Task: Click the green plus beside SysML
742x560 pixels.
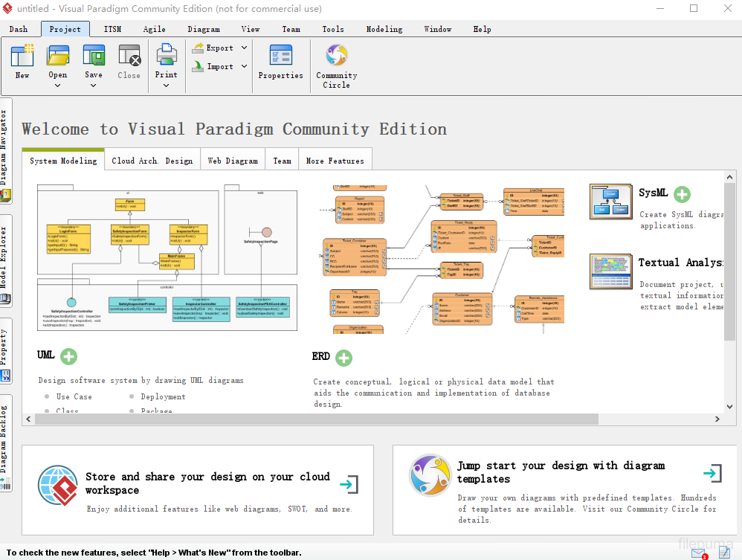Action: [x=682, y=194]
